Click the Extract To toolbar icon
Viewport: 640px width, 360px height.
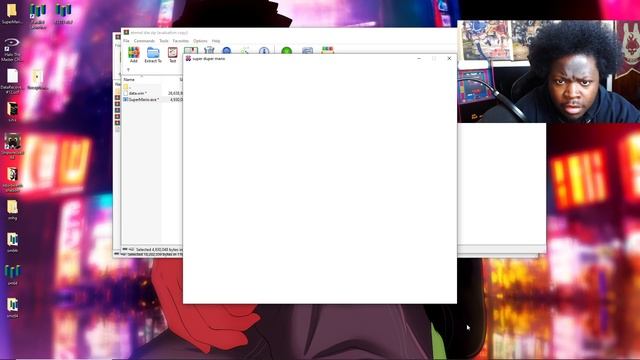153,55
